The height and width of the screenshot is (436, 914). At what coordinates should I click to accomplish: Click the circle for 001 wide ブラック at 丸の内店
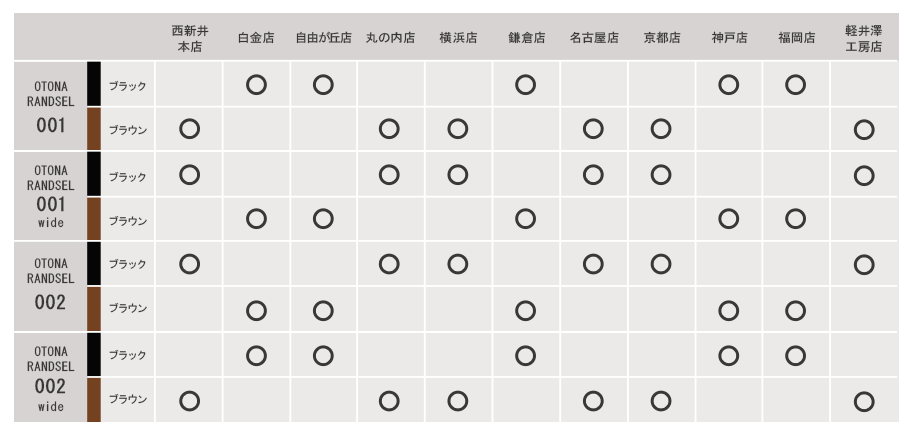390,174
